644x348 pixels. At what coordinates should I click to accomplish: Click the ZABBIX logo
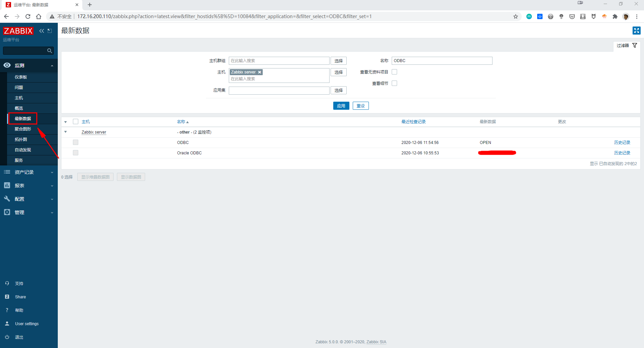[x=18, y=31]
